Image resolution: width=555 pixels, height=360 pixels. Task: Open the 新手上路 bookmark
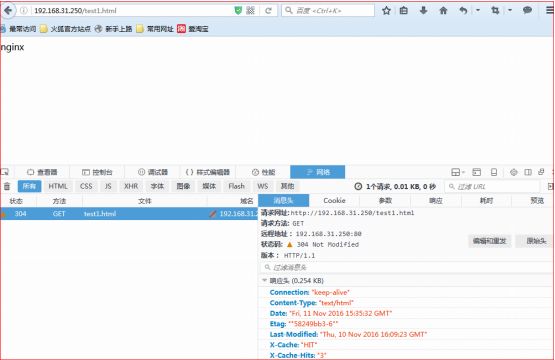tap(114, 29)
